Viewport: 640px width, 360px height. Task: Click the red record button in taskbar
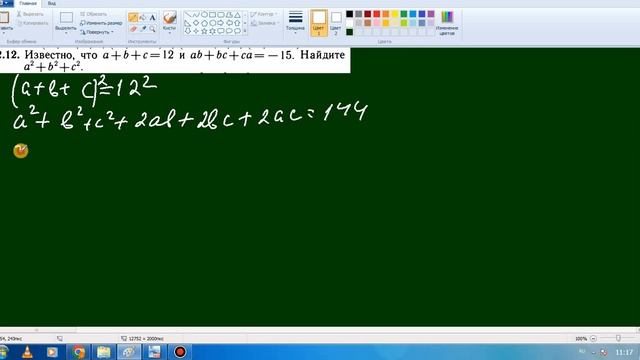[x=180, y=352]
